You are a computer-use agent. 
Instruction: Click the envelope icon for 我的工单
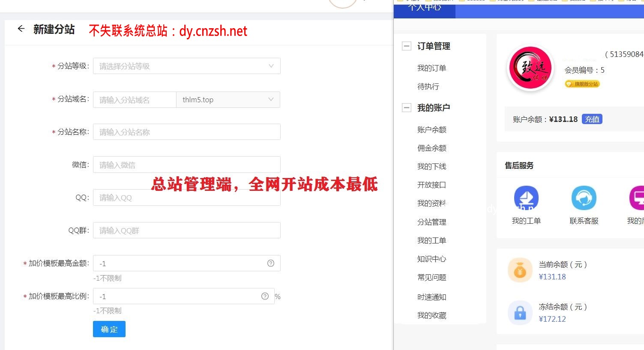[526, 198]
